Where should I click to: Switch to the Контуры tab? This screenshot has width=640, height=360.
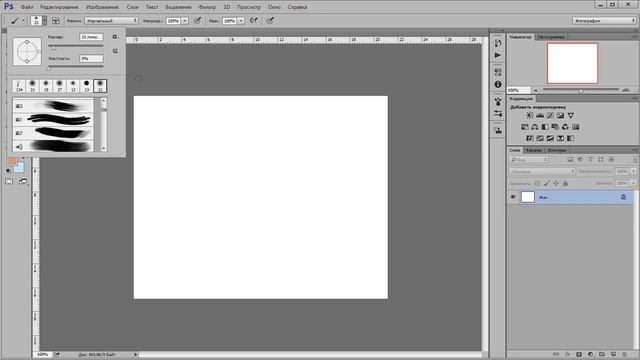click(557, 150)
